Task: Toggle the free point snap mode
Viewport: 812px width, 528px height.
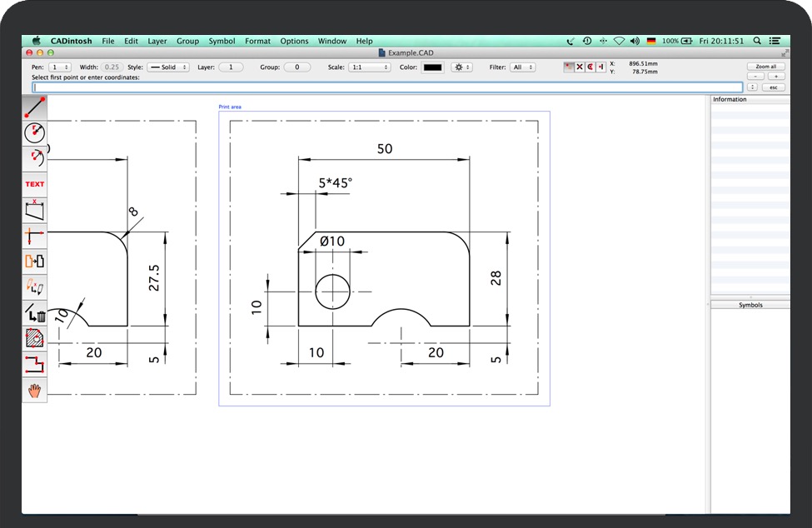Action: (570, 67)
